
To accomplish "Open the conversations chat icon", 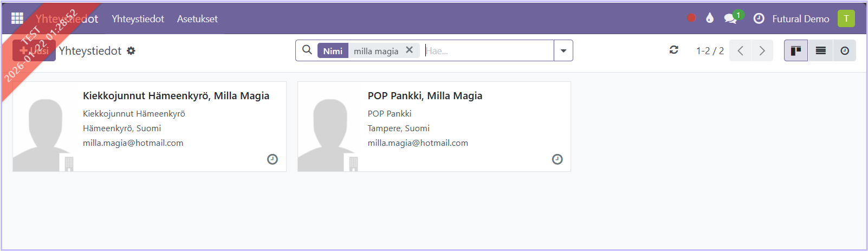I will coord(730,18).
